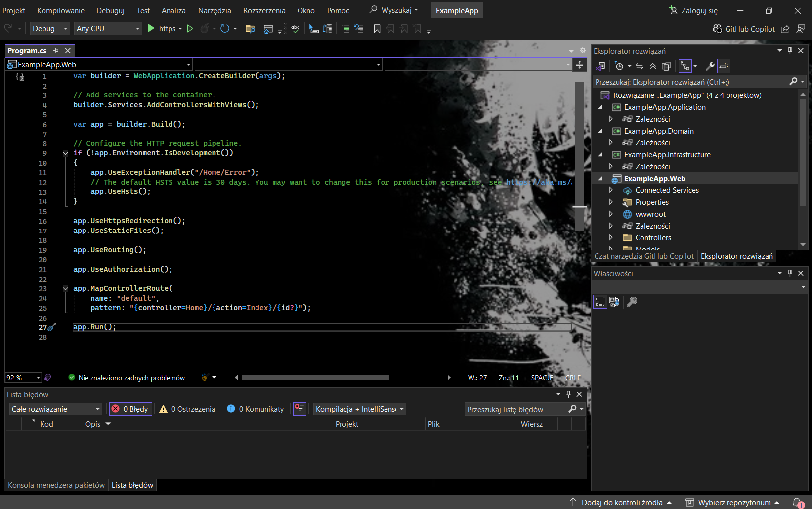The image size is (812, 509).
Task: Toggle the 0 Komunikaty messages filter
Action: (256, 409)
